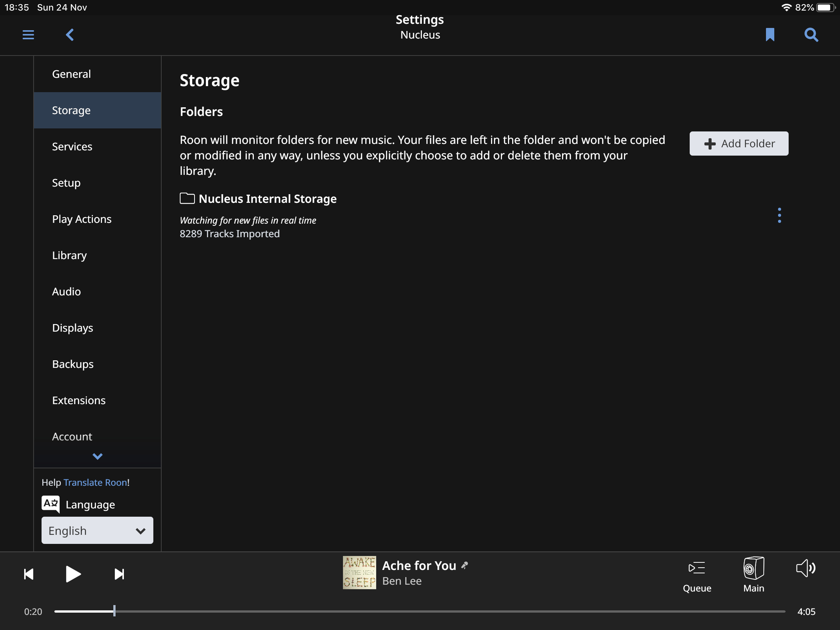Image resolution: width=840 pixels, height=630 pixels.
Task: Click the elapsed time 0:20 label
Action: click(33, 611)
